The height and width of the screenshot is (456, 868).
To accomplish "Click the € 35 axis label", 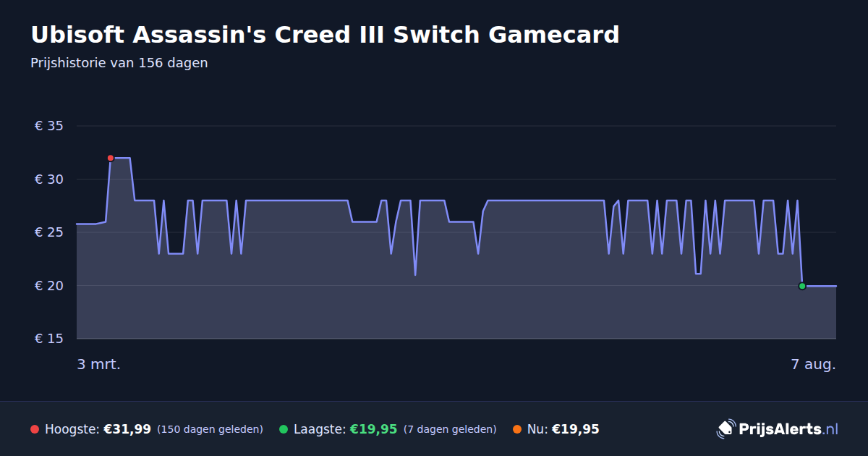I will click(x=49, y=126).
